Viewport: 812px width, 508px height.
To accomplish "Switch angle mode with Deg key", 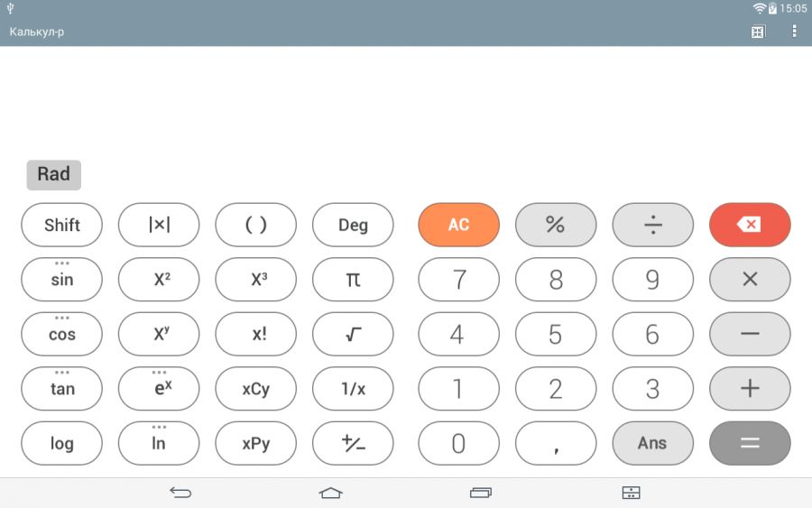I will pos(353,225).
